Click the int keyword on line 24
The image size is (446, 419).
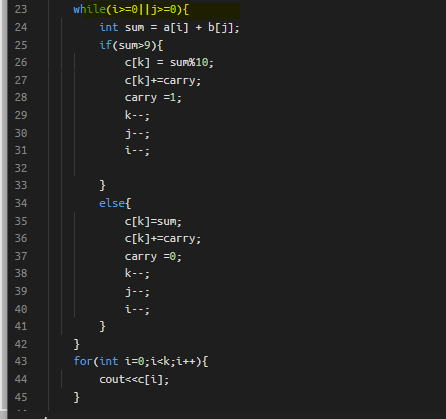[x=109, y=27]
